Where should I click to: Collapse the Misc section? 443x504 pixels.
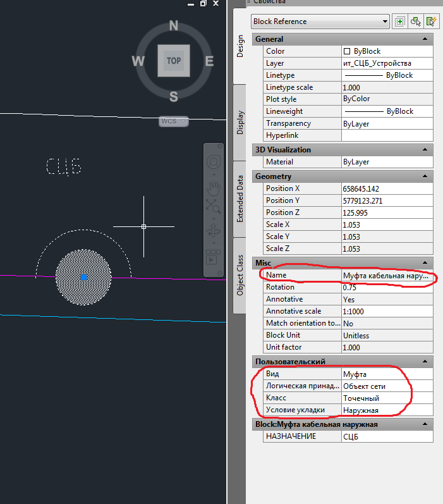(x=425, y=262)
